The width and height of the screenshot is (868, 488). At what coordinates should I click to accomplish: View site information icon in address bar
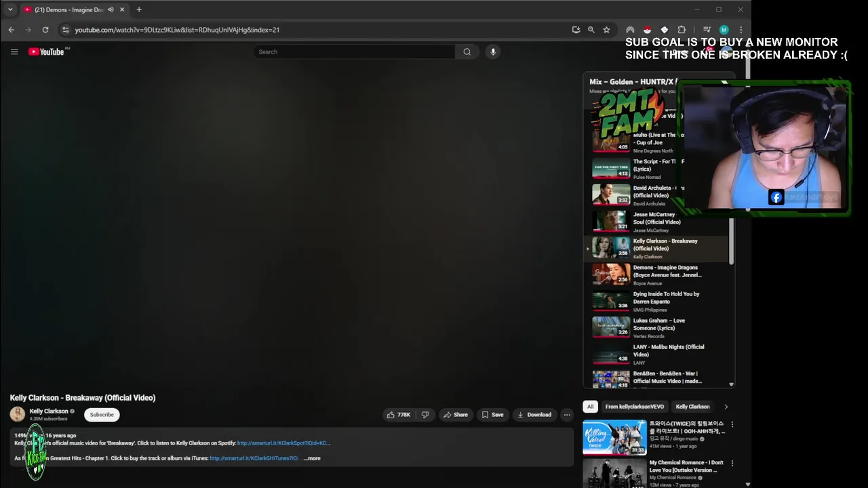(x=65, y=30)
